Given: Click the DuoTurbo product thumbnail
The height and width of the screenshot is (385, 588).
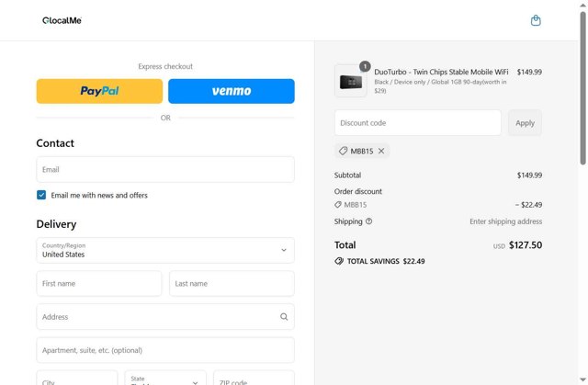Looking at the screenshot, I should 351,82.
